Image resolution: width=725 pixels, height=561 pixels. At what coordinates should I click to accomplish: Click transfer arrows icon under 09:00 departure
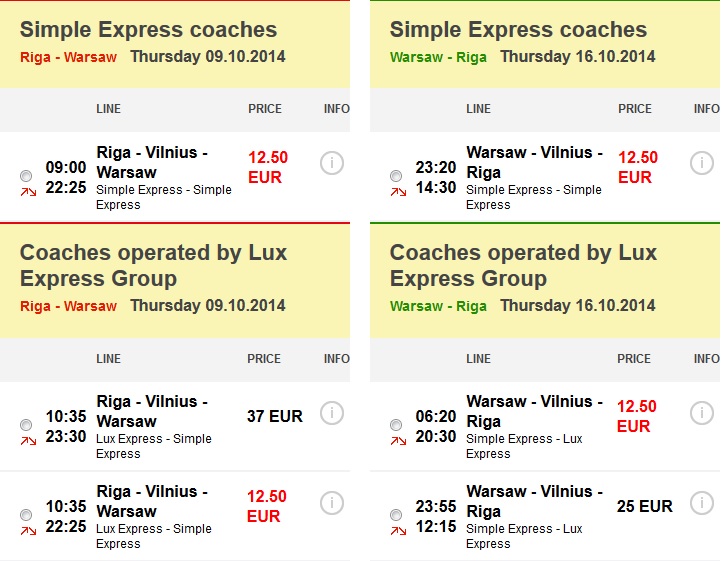[x=28, y=192]
